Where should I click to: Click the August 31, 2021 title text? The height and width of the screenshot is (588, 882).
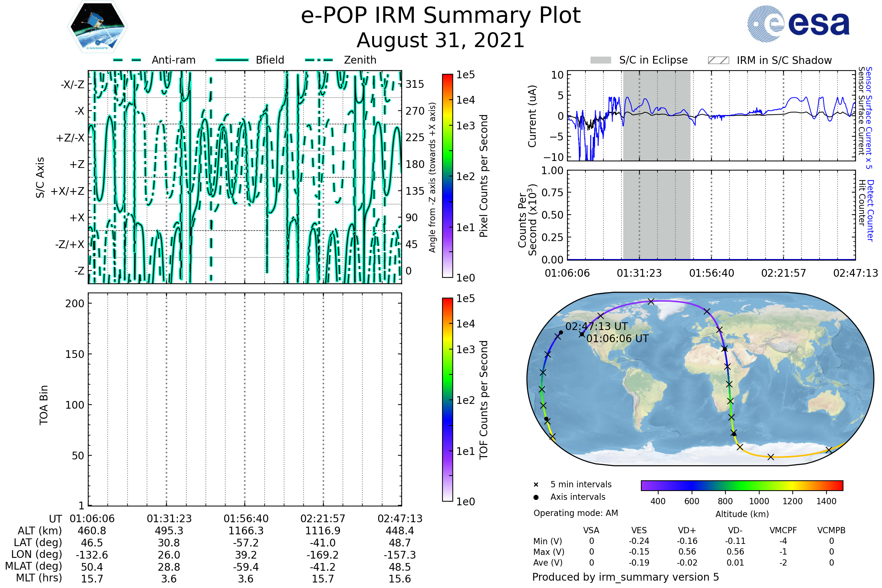click(441, 40)
